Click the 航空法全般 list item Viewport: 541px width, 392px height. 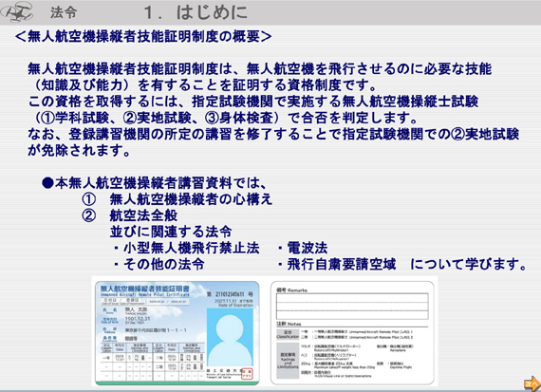point(143,215)
